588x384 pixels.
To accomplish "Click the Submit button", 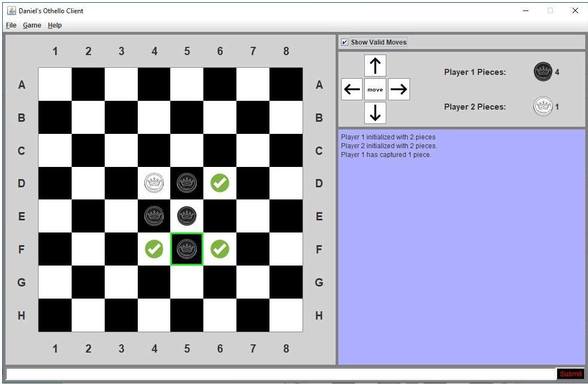I will point(570,373).
